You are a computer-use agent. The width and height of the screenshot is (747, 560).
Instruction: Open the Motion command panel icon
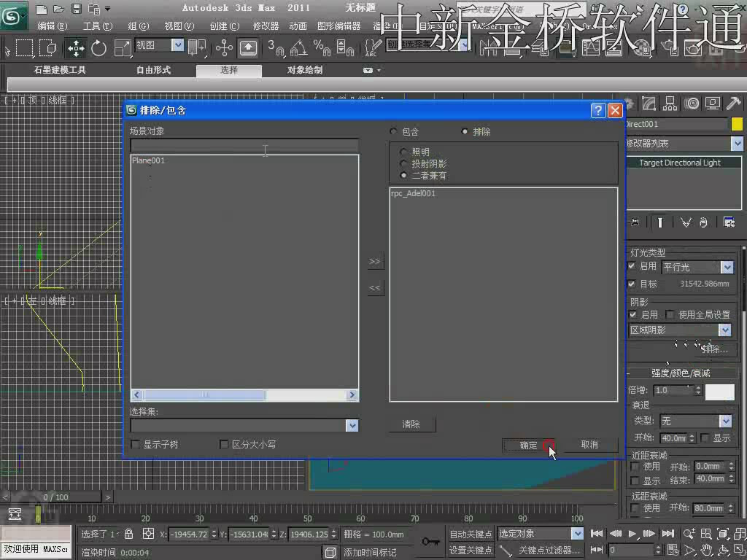[x=692, y=104]
